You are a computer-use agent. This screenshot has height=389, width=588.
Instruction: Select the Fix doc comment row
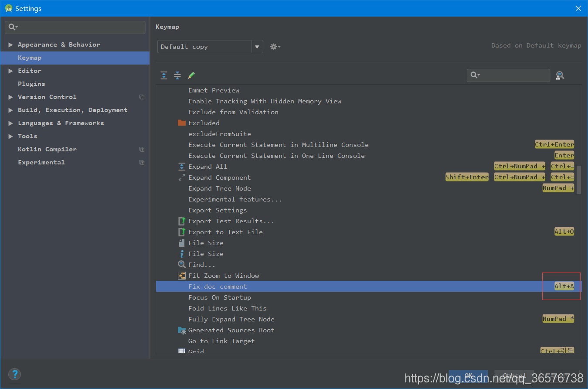pos(369,287)
